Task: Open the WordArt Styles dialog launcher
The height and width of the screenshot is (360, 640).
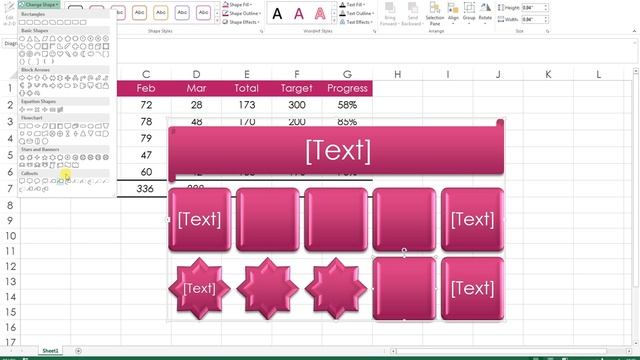Action: tap(374, 31)
